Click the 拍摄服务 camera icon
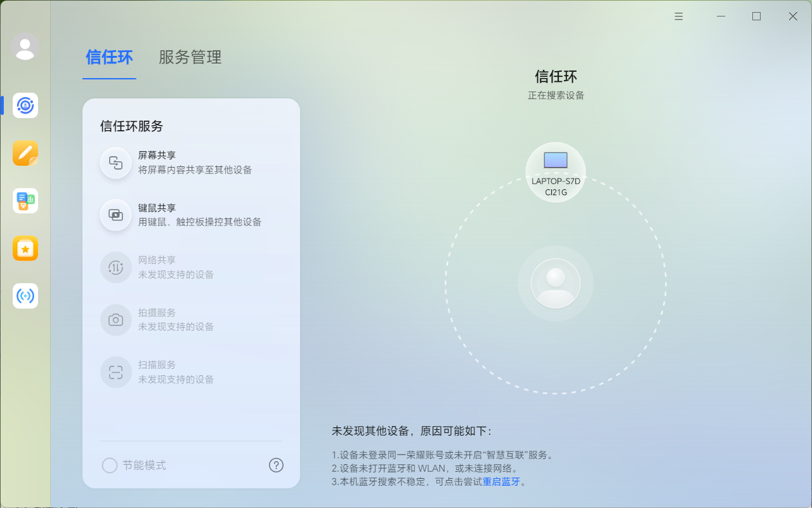This screenshot has width=812, height=508. click(x=115, y=320)
